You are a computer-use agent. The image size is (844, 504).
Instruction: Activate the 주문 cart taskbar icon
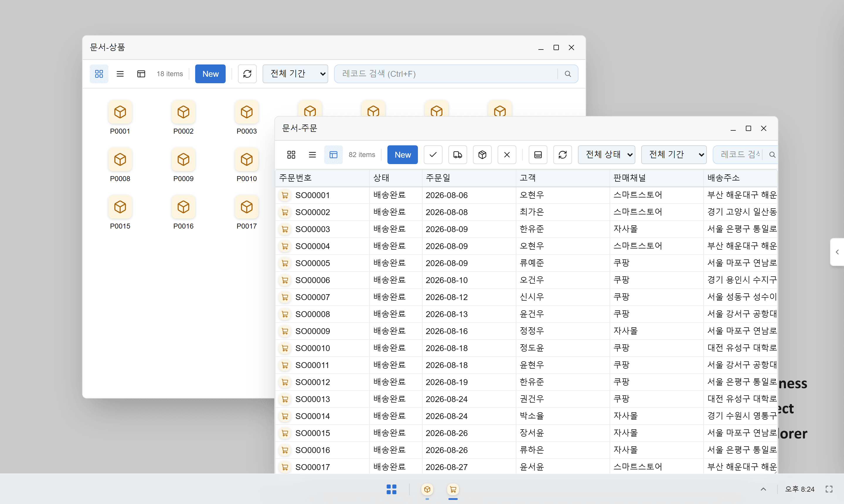coord(453,489)
